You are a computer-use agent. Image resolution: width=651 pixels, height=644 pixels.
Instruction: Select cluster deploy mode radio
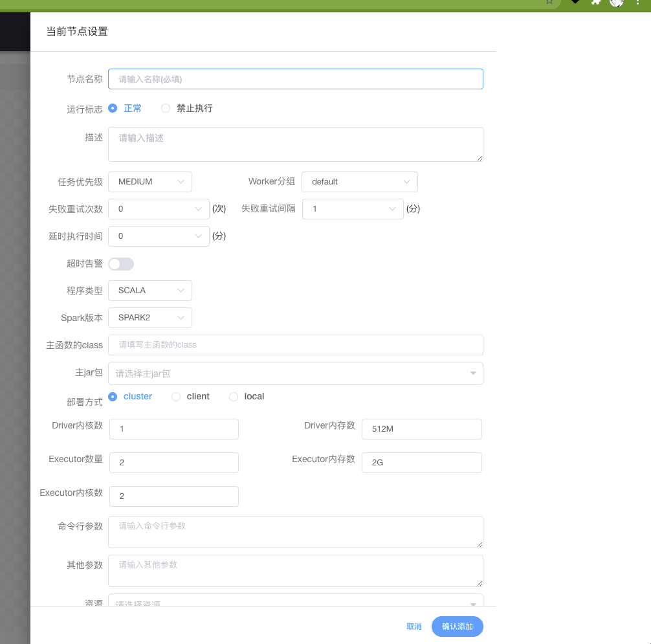pos(113,397)
